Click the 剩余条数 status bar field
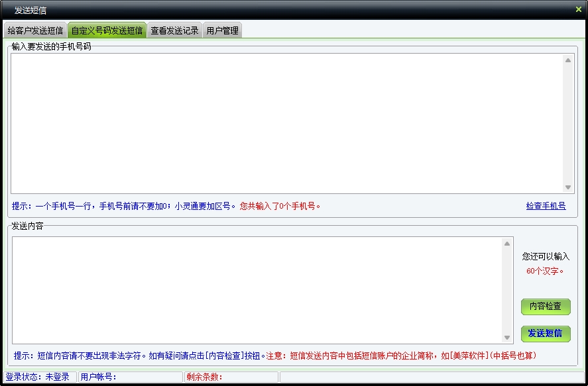588x386 pixels. point(229,377)
